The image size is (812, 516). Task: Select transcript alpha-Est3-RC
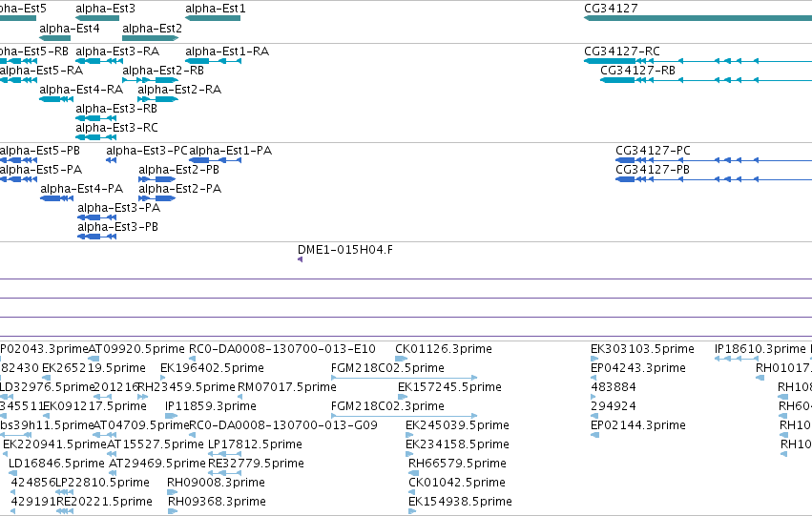click(95, 137)
